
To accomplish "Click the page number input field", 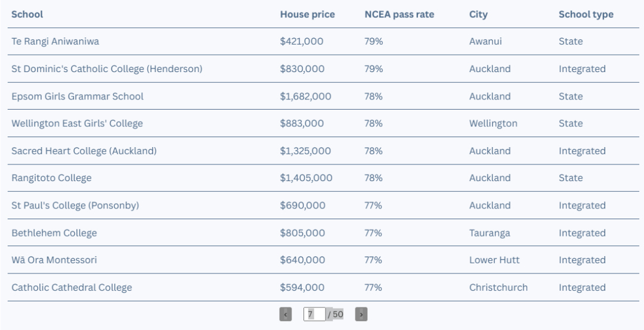I will (x=315, y=315).
